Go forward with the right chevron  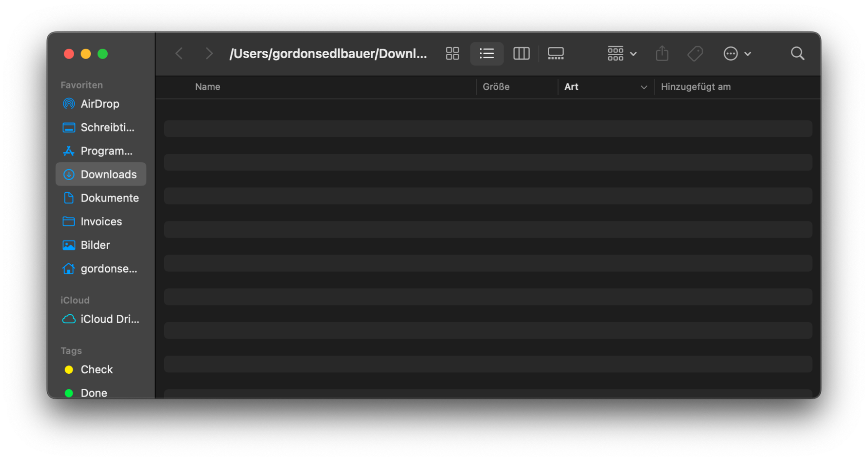point(209,53)
